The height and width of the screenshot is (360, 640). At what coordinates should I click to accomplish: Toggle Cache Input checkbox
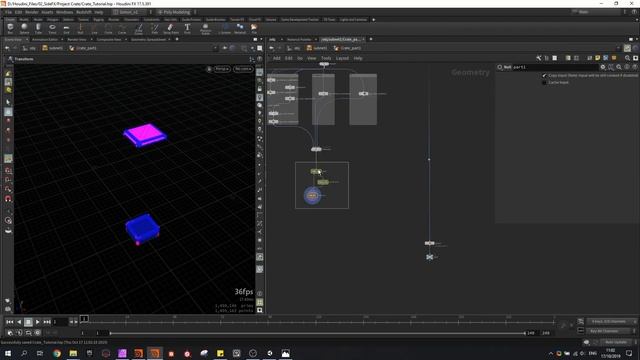click(544, 82)
